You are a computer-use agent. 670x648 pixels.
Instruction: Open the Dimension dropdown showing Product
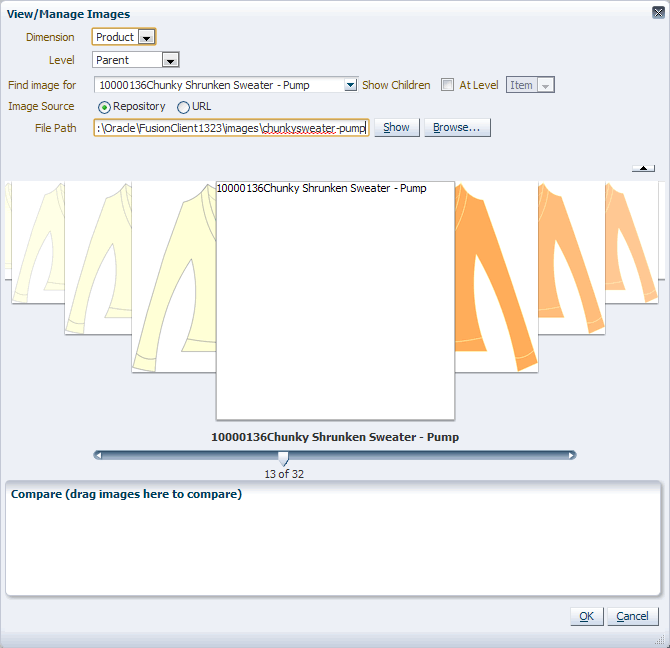pyautogui.click(x=147, y=37)
